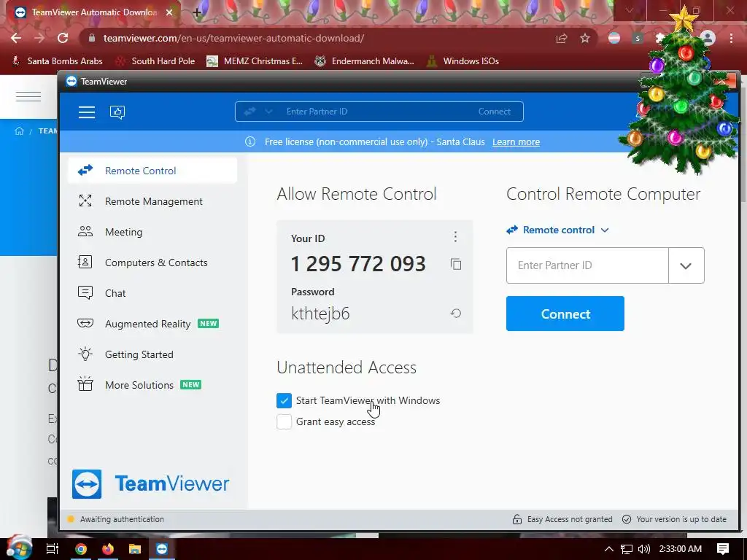Bookmark this page with the star icon
Screen dimensions: 747x560
585,38
